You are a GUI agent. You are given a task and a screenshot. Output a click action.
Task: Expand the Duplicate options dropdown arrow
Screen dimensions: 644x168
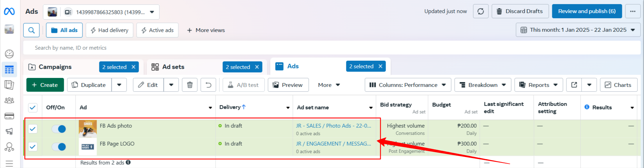point(119,85)
